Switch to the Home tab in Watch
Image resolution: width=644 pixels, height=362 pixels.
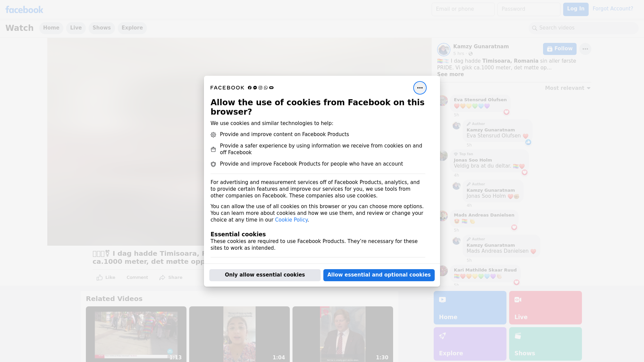click(x=51, y=28)
